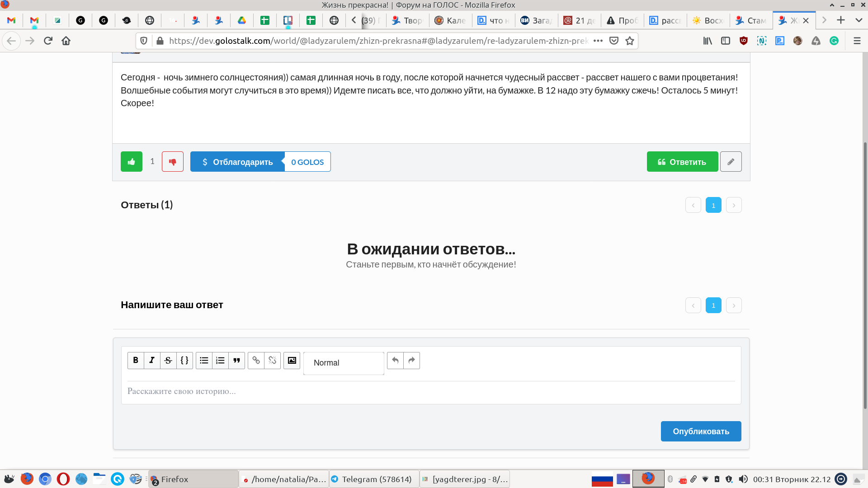Image resolution: width=868 pixels, height=488 pixels.
Task: Toggle bold formatting in editor
Action: point(136,361)
